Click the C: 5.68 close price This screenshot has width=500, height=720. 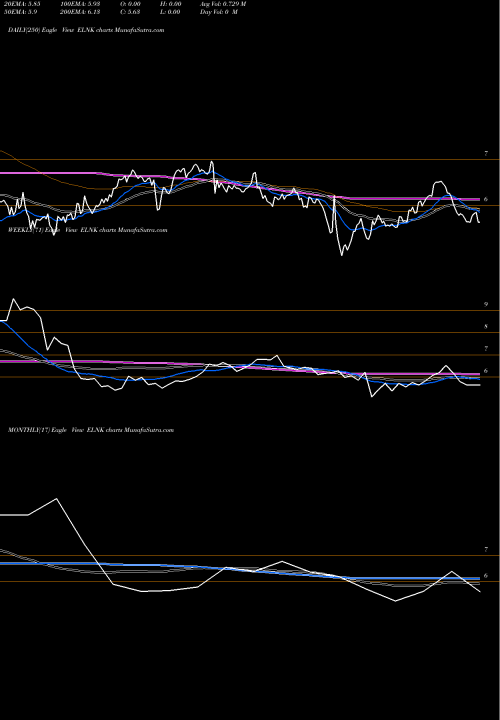click(x=130, y=12)
